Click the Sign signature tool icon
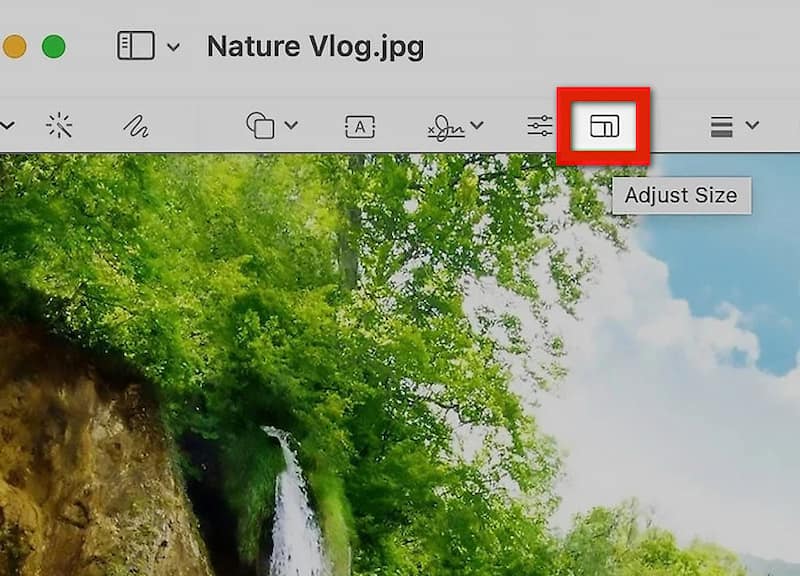 pos(446,128)
